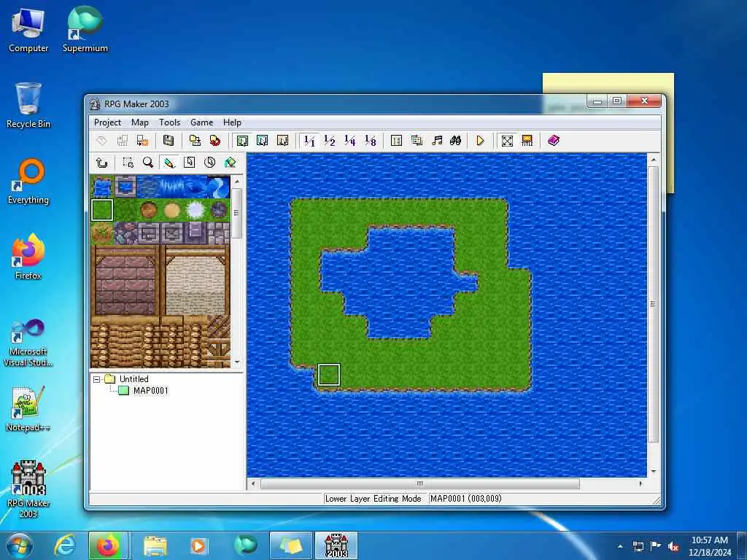This screenshot has height=560, width=747.
Task: Choose the dashed-rectangle Select tool
Action: pos(128,163)
